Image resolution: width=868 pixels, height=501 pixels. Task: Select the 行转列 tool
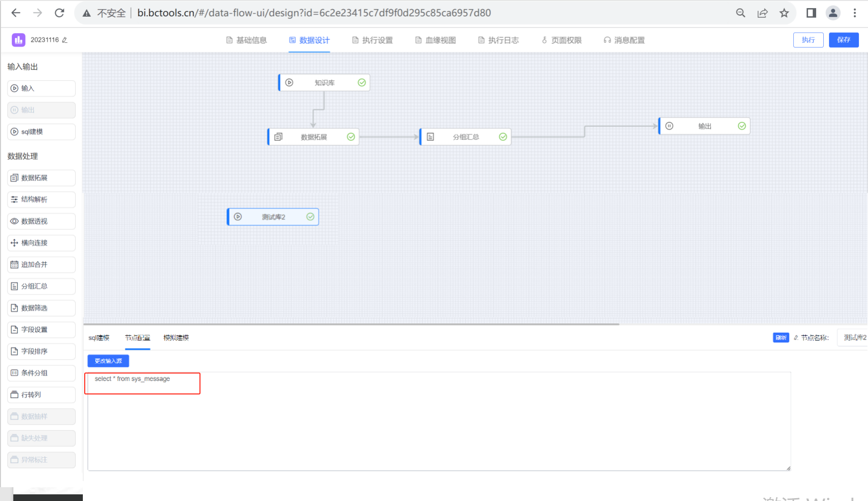pyautogui.click(x=41, y=394)
